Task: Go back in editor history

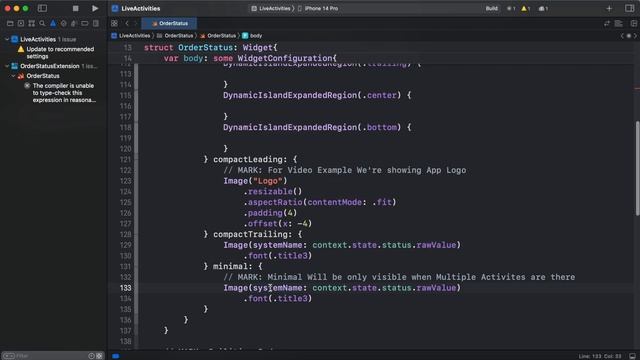Action: (x=127, y=23)
